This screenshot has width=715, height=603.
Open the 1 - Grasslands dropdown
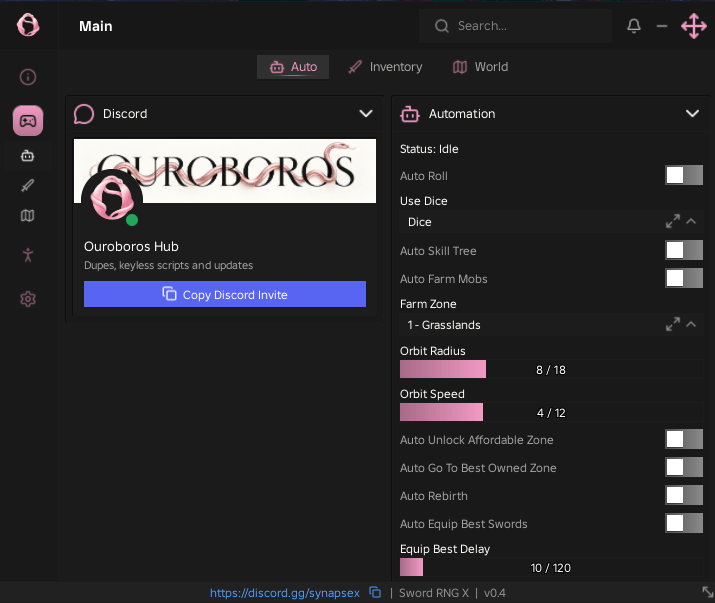click(551, 325)
